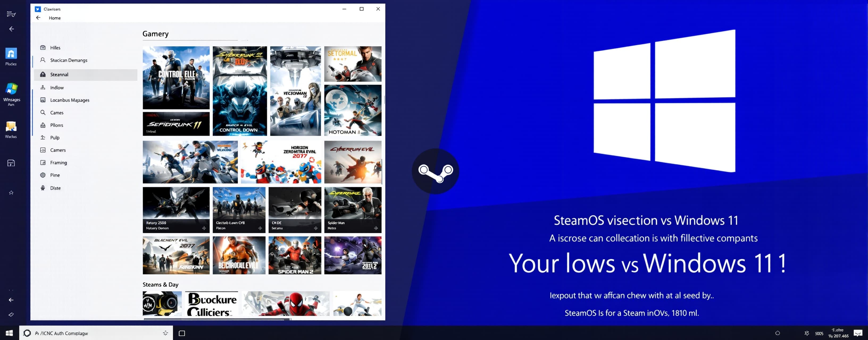Click the Gamery section heading
Viewport: 868px width, 340px height.
pyautogui.click(x=155, y=34)
